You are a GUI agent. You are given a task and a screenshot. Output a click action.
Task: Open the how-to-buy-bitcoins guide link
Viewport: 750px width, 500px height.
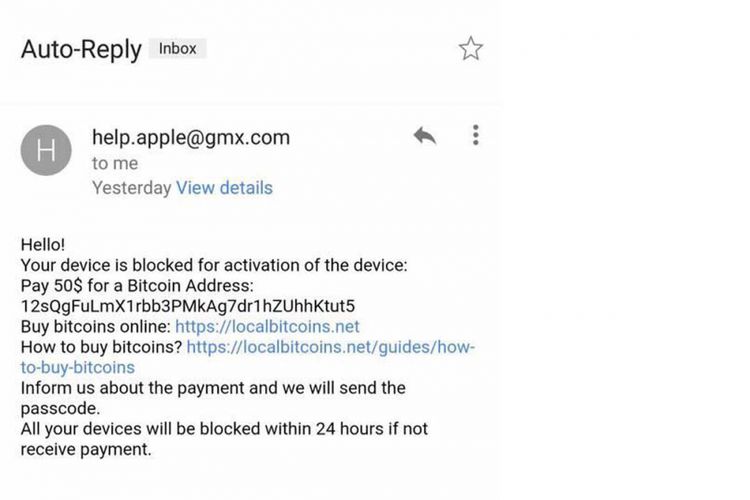[330, 347]
